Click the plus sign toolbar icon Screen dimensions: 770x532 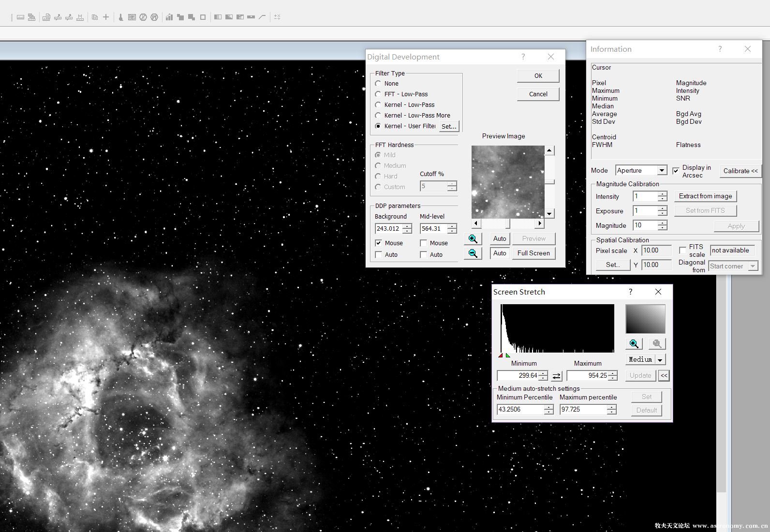click(106, 17)
